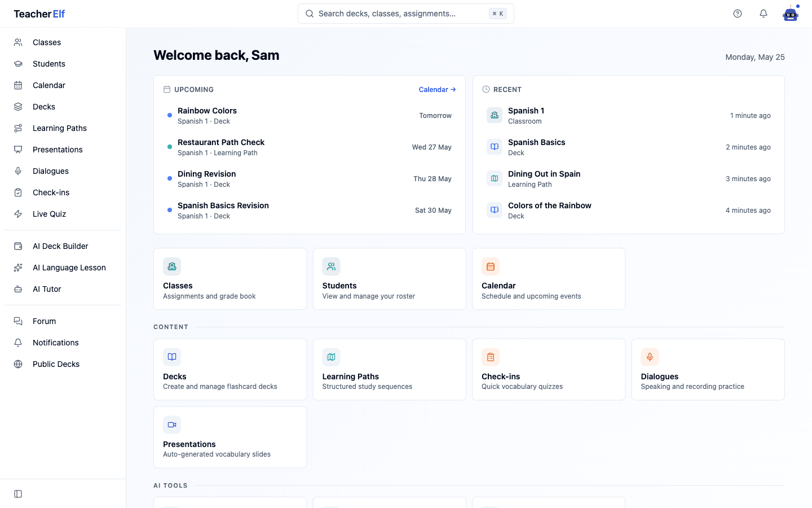
Task: Click the microphone icon on Dialogues card
Action: coord(650,357)
